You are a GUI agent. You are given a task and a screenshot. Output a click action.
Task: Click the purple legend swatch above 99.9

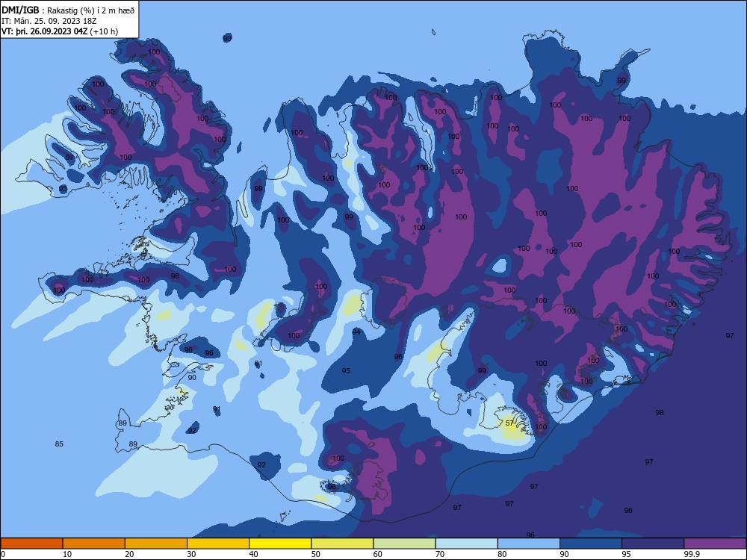tap(715, 544)
